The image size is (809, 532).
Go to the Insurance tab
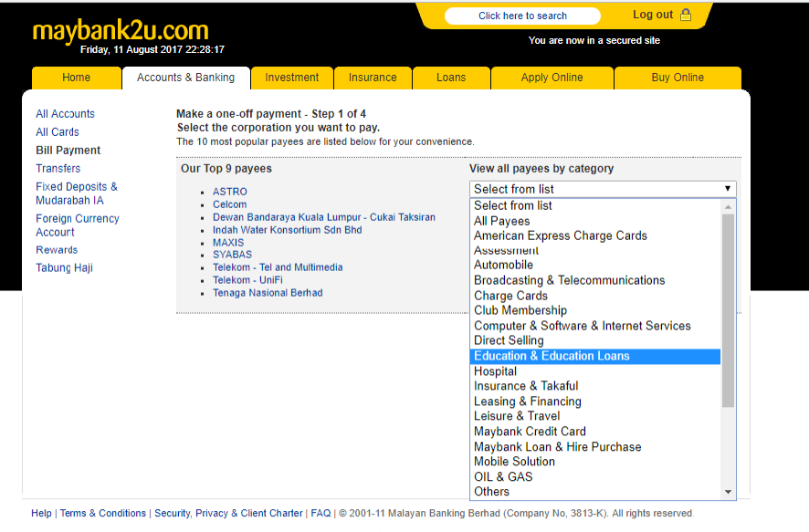pos(373,78)
